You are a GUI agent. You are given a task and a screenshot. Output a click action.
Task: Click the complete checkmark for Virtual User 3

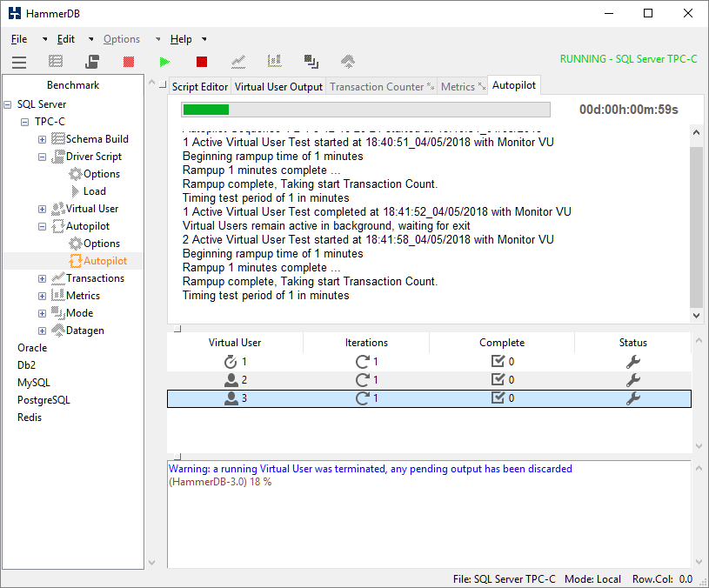click(x=498, y=398)
